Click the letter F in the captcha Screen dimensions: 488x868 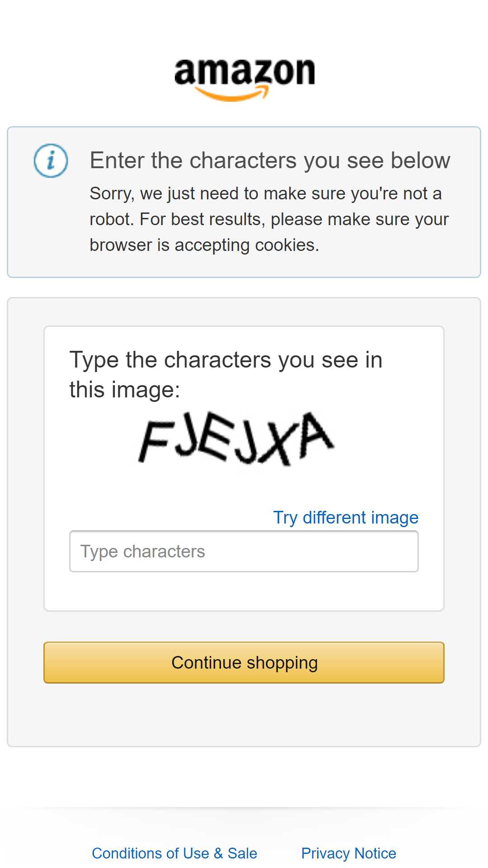156,440
